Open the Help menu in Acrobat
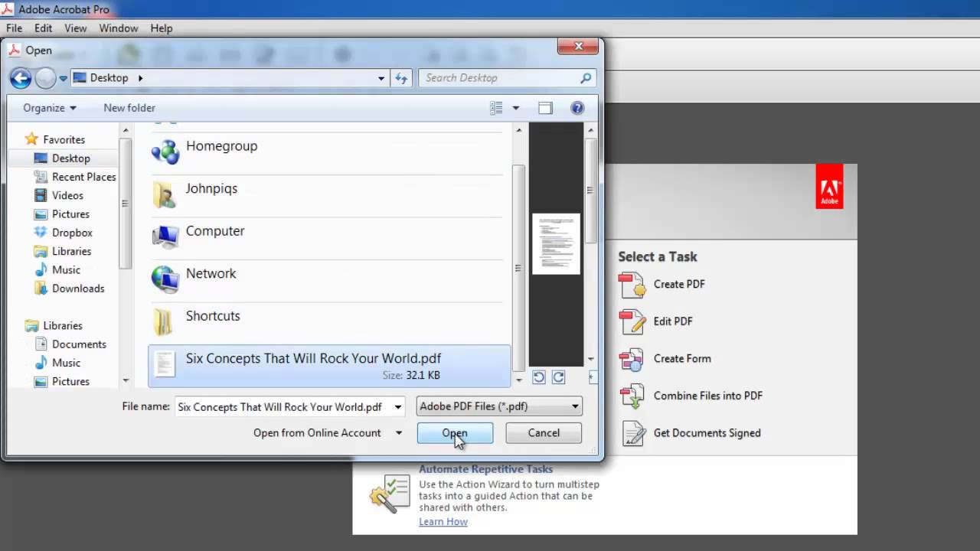The image size is (980, 551). (x=162, y=28)
